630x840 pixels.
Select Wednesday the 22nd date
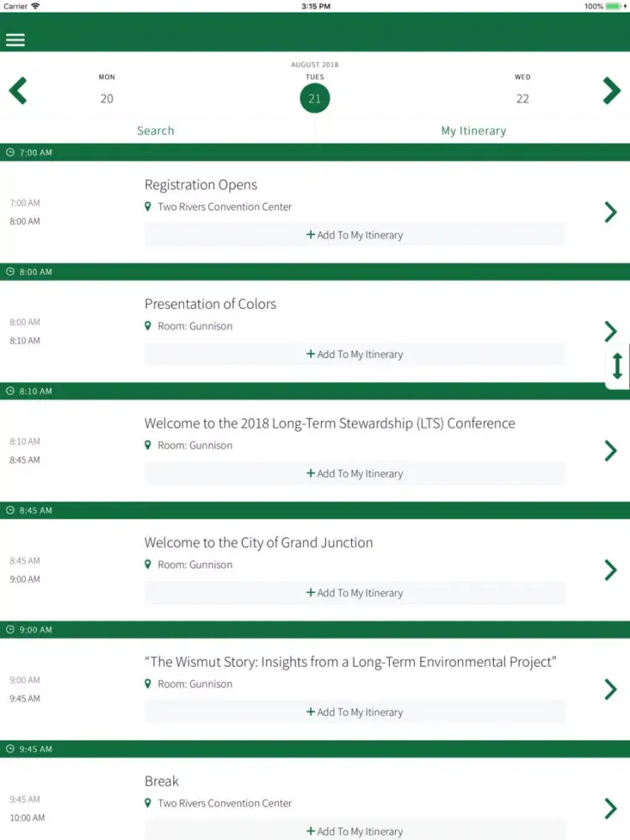[522, 97]
